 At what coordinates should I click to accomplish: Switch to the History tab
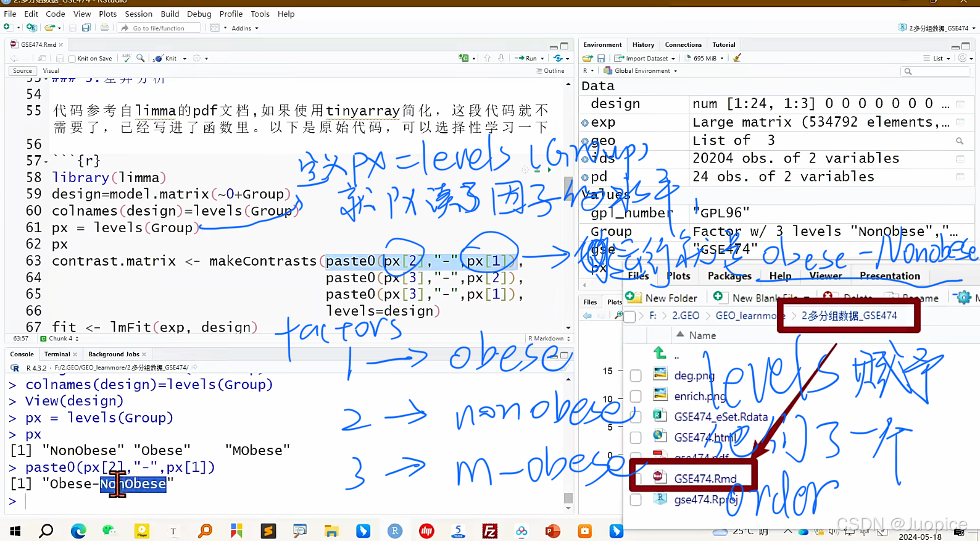click(x=643, y=44)
